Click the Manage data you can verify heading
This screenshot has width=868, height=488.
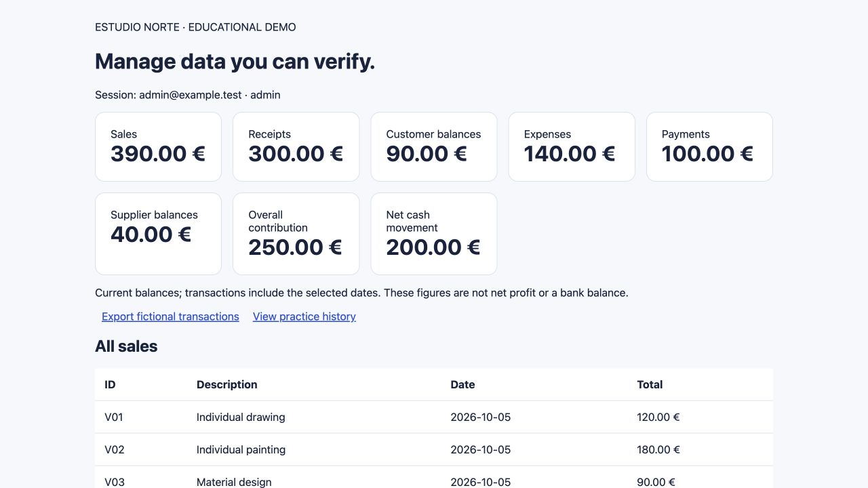235,62
